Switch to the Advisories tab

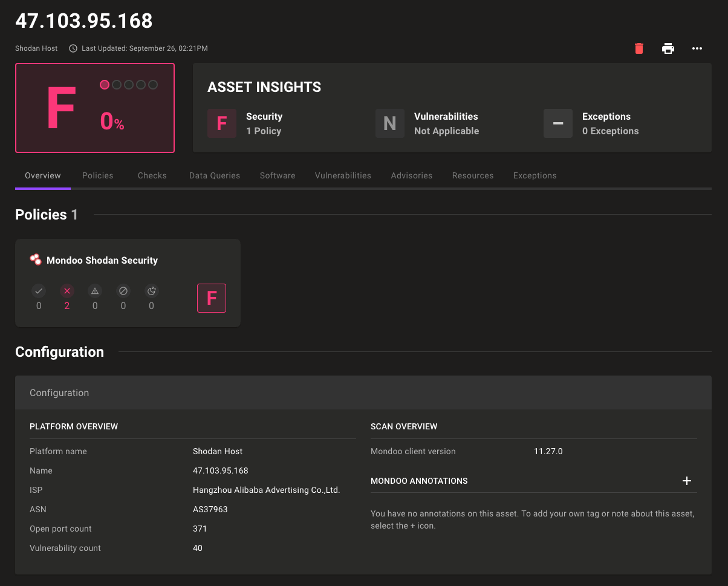pyautogui.click(x=412, y=175)
